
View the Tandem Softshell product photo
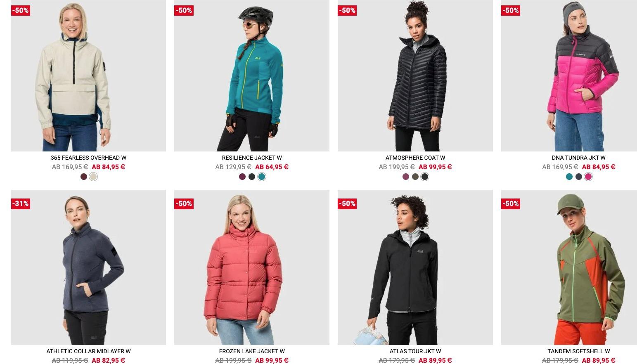[569, 267]
